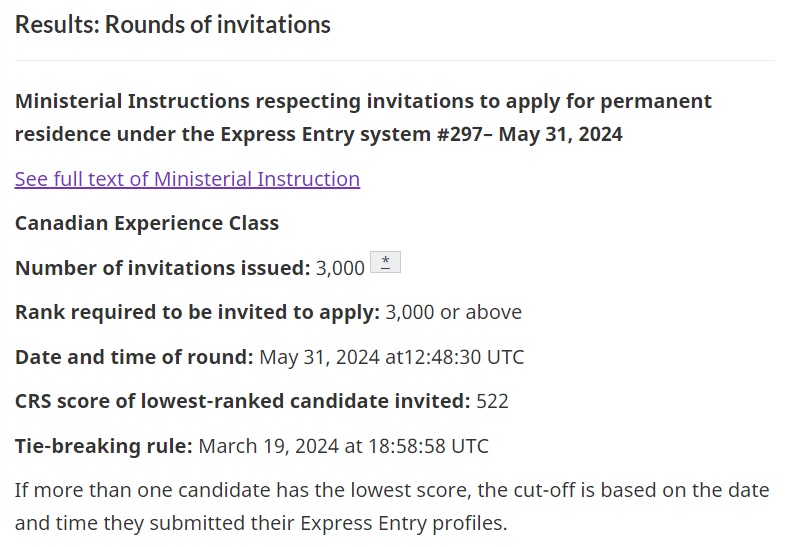Open 'See full text of Ministerial Instruction' link
The width and height of the screenshot is (788, 547).
click(187, 179)
